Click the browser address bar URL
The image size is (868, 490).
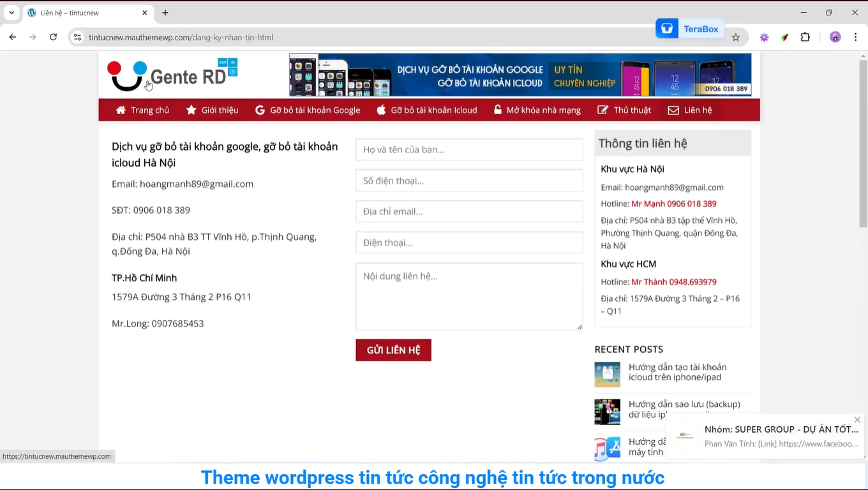(x=181, y=38)
